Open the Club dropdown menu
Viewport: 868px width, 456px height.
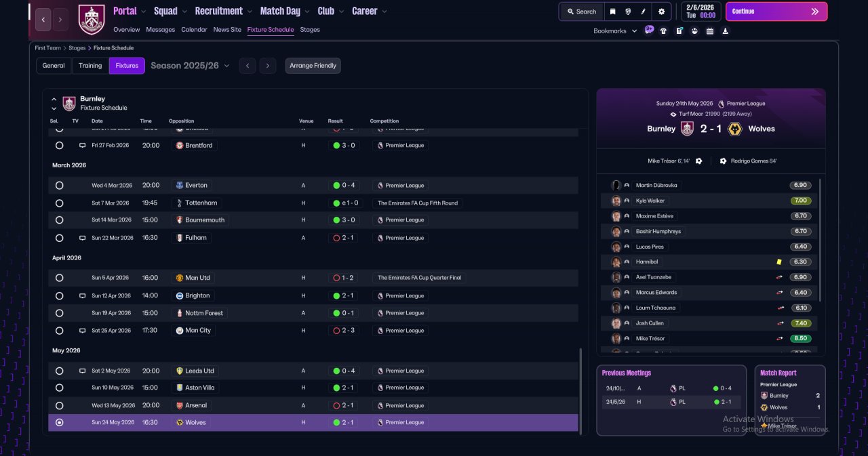(331, 11)
